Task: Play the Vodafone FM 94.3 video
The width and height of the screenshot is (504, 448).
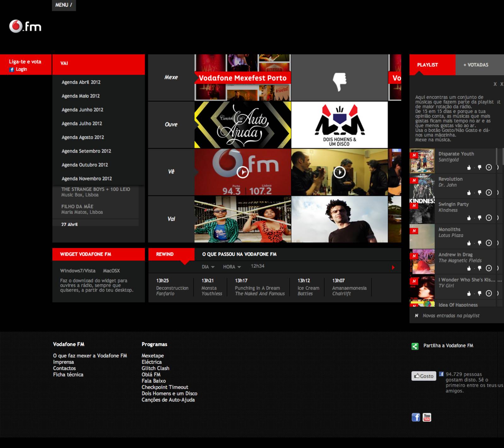Action: tap(243, 172)
